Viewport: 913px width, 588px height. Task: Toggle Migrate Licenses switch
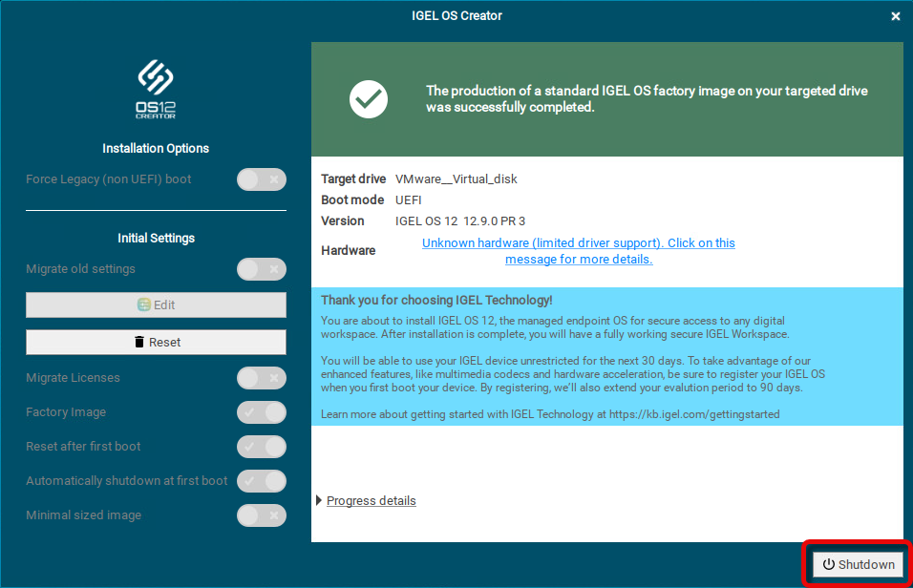pos(262,378)
